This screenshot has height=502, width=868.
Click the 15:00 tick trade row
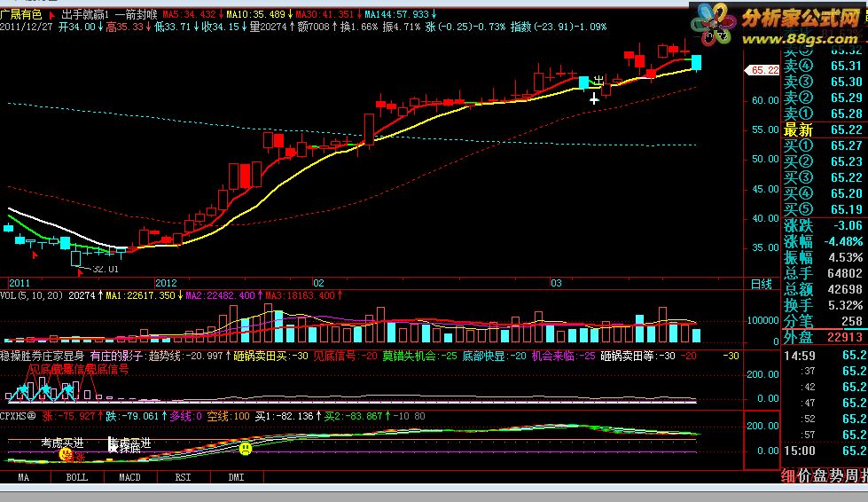tap(825, 451)
